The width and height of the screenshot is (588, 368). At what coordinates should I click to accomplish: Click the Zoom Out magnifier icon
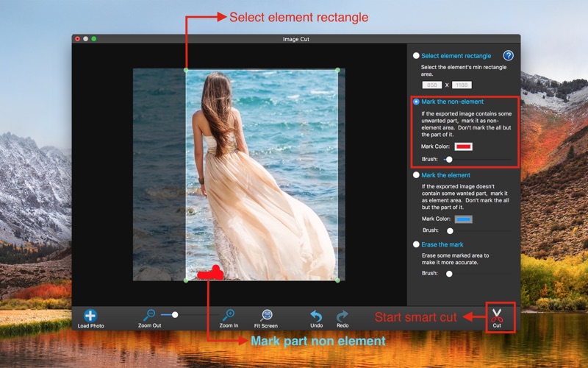pos(149,315)
